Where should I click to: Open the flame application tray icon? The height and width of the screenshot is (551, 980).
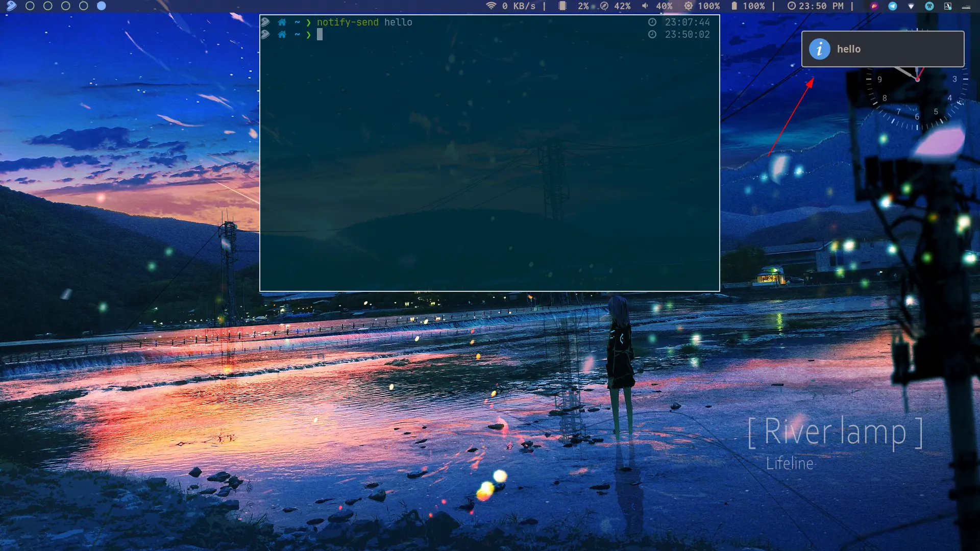(x=874, y=6)
